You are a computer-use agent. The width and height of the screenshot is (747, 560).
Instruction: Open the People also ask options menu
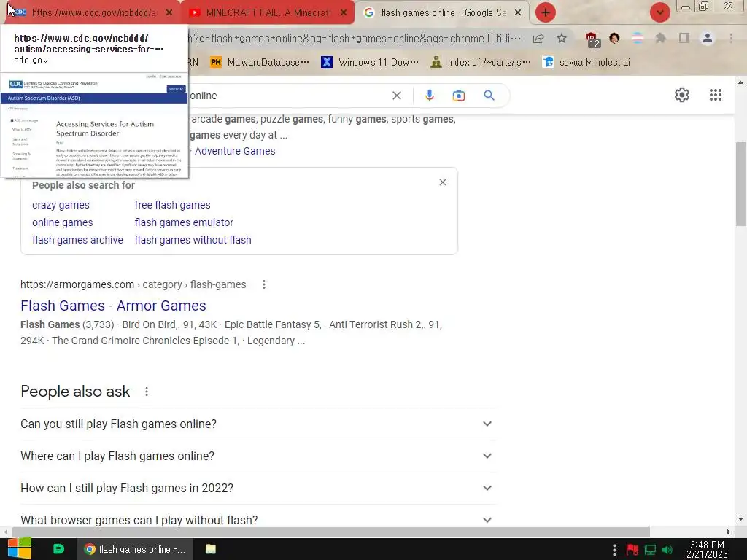[146, 392]
